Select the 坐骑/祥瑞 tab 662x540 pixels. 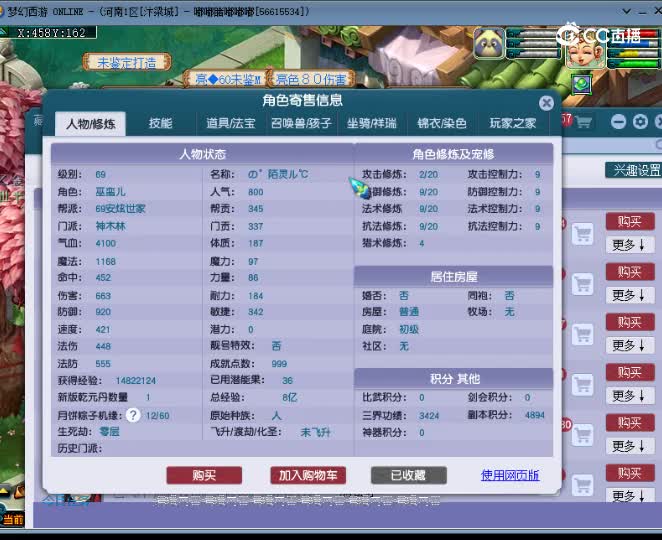pyautogui.click(x=372, y=123)
